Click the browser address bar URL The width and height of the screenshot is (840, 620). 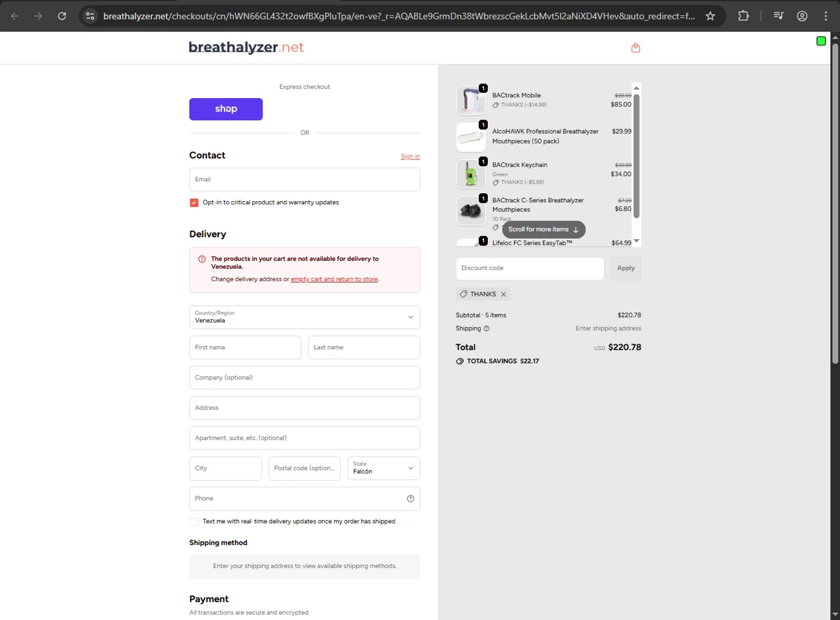(399, 16)
